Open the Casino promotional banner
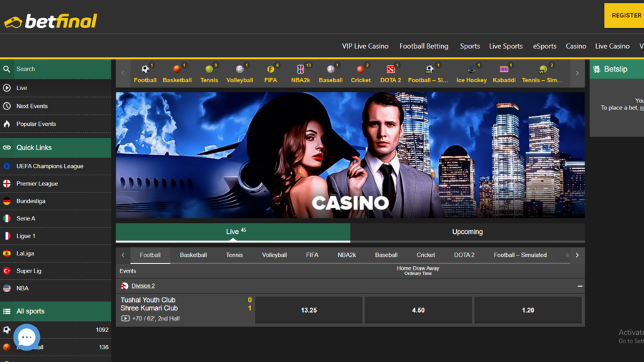644x362 pixels. tap(350, 155)
